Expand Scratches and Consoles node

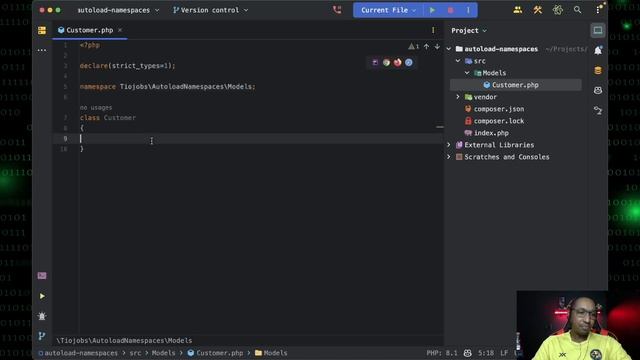click(449, 157)
